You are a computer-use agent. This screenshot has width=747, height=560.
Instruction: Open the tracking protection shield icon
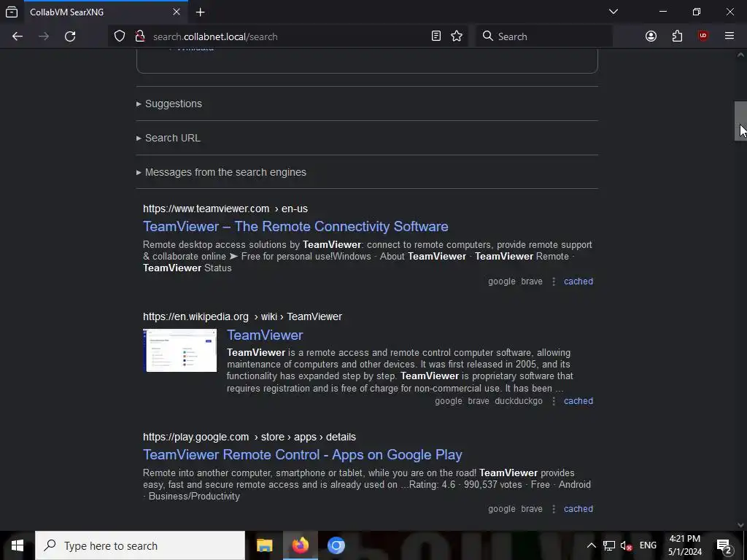click(120, 36)
